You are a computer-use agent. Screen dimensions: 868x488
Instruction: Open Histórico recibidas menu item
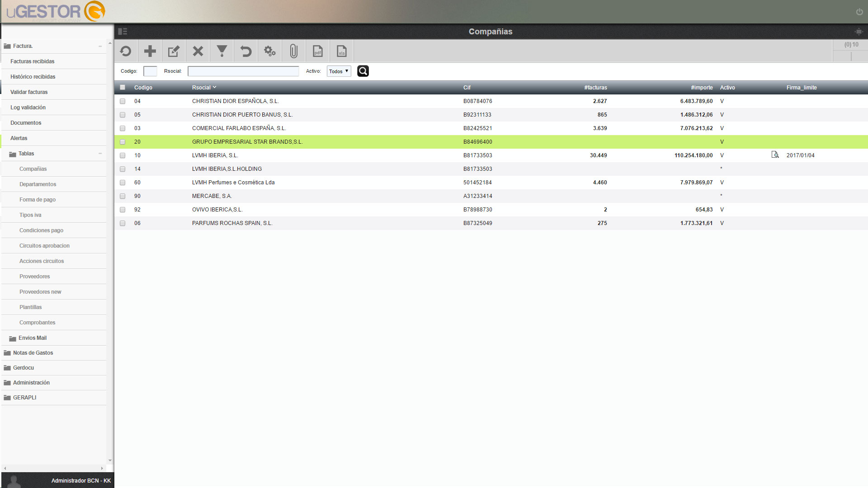pyautogui.click(x=33, y=77)
